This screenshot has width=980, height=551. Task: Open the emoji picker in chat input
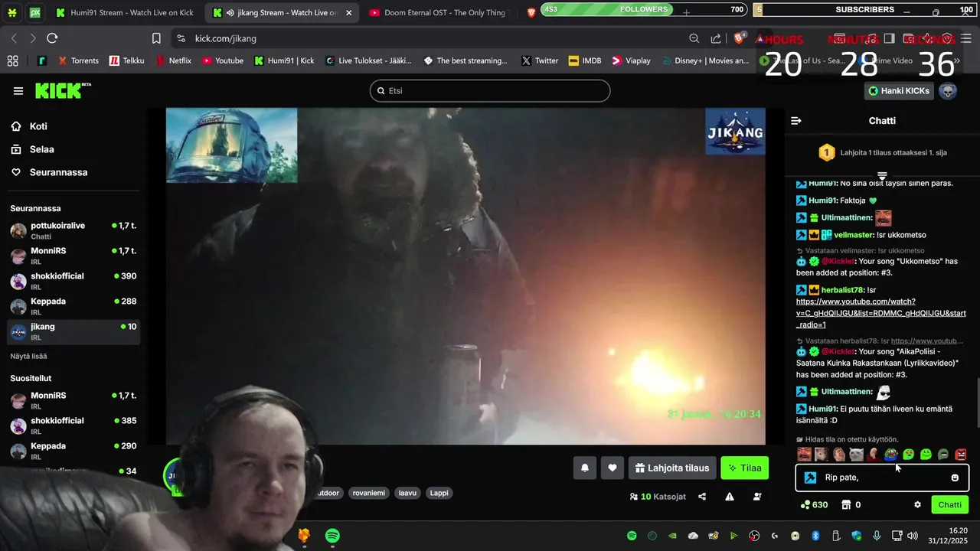click(955, 478)
